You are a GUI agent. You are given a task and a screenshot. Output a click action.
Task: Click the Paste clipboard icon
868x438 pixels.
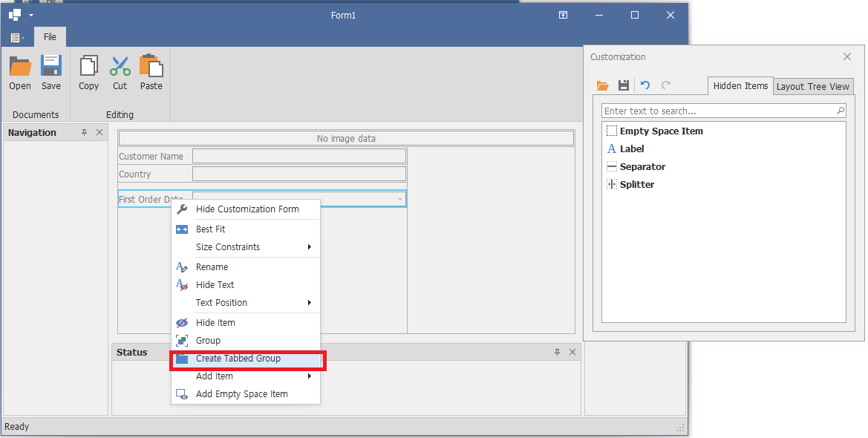click(x=151, y=65)
